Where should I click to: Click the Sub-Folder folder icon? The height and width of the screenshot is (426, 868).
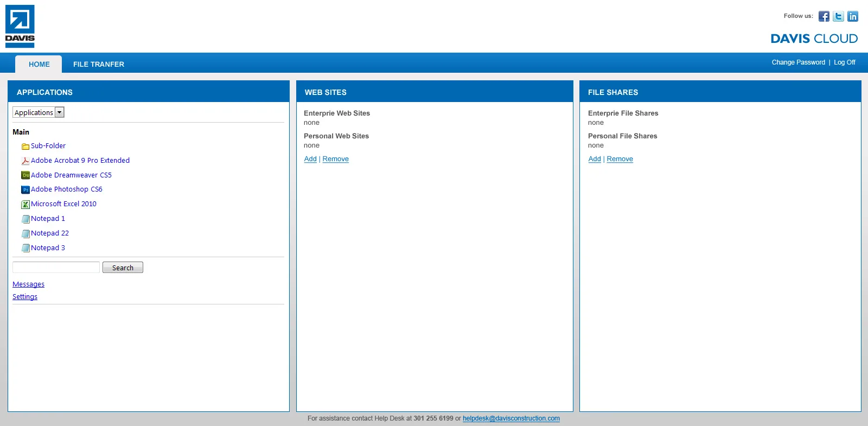25,147
